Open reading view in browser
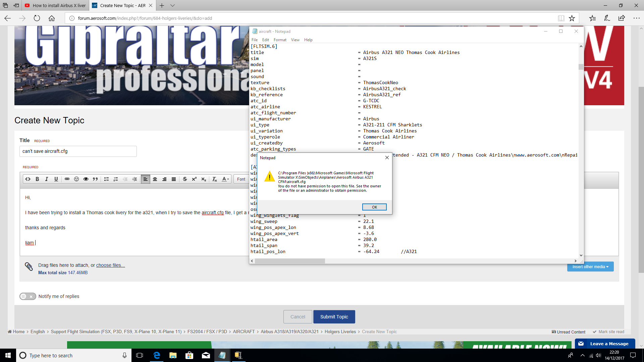The image size is (644, 362). click(x=561, y=18)
